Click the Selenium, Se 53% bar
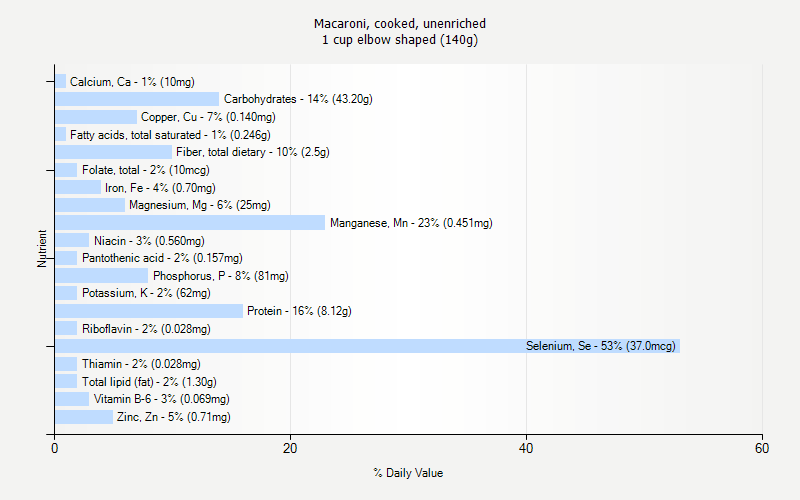Image resolution: width=800 pixels, height=500 pixels. (x=367, y=346)
